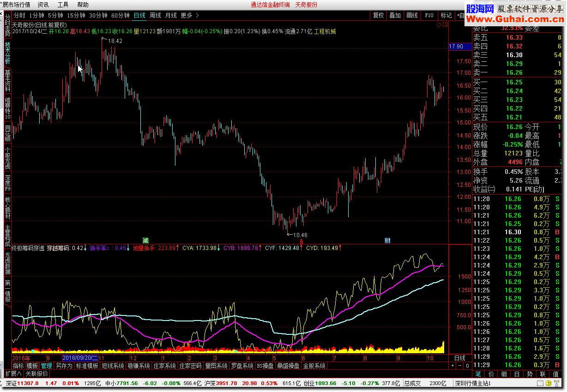Open 技术分析 side tab

point(7,53)
